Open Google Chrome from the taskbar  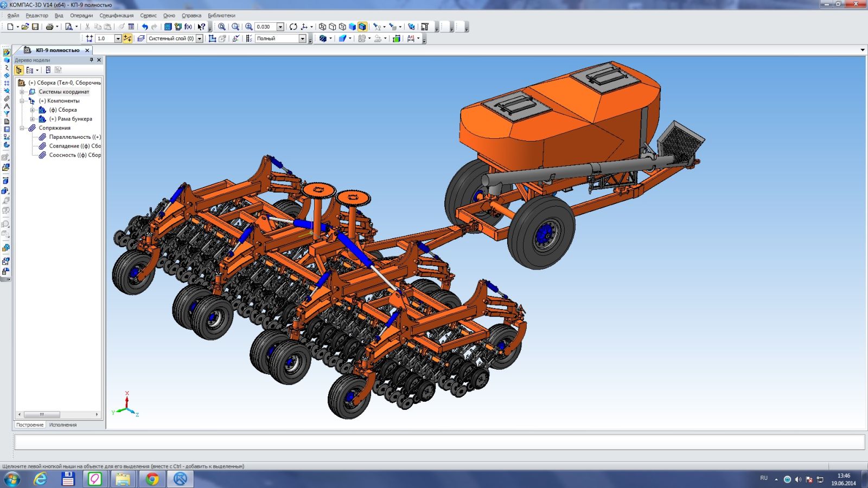click(152, 479)
